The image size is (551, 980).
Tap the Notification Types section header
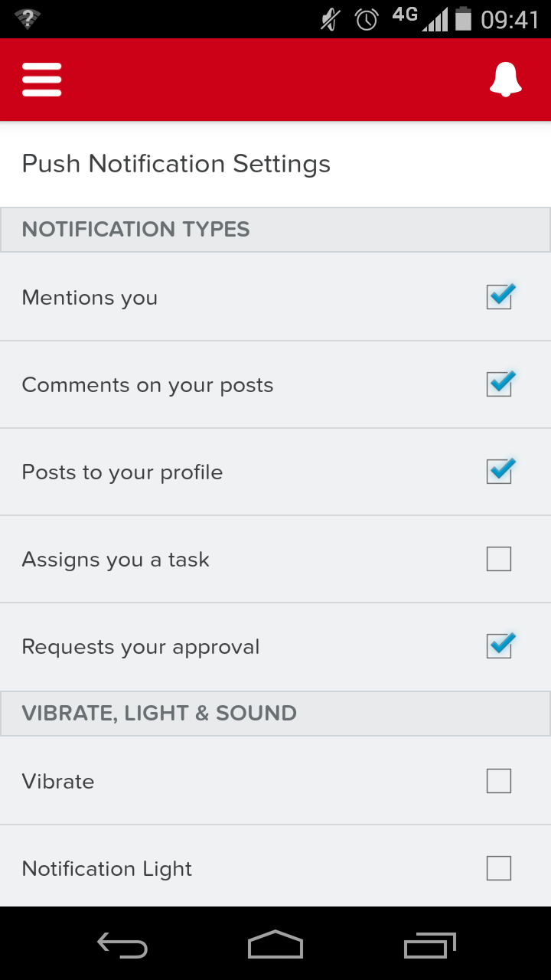tap(136, 230)
